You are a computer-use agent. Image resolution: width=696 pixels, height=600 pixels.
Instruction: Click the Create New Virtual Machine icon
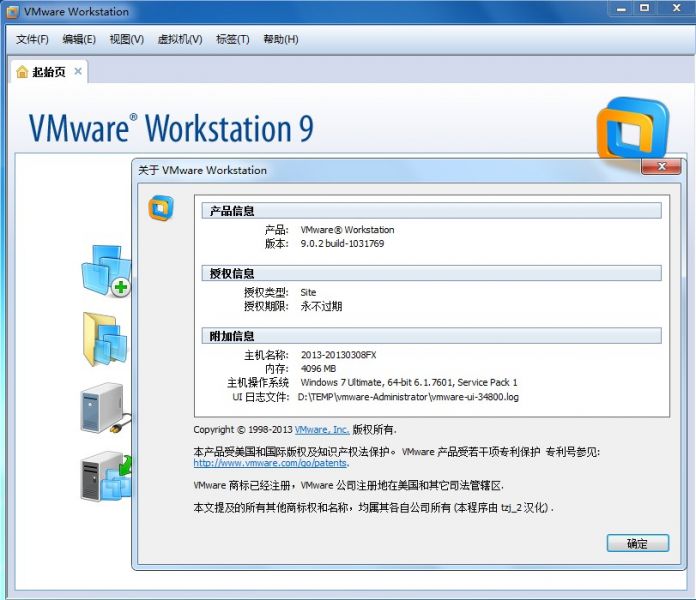105,270
